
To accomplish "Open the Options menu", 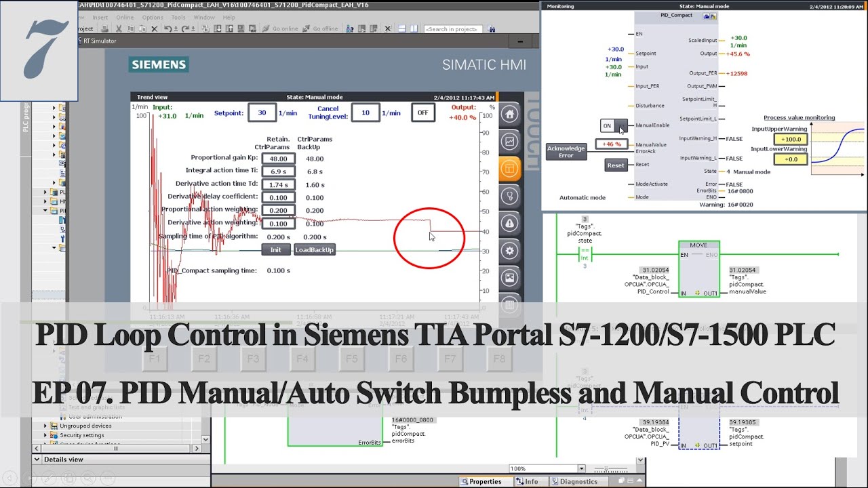I will pos(153,18).
